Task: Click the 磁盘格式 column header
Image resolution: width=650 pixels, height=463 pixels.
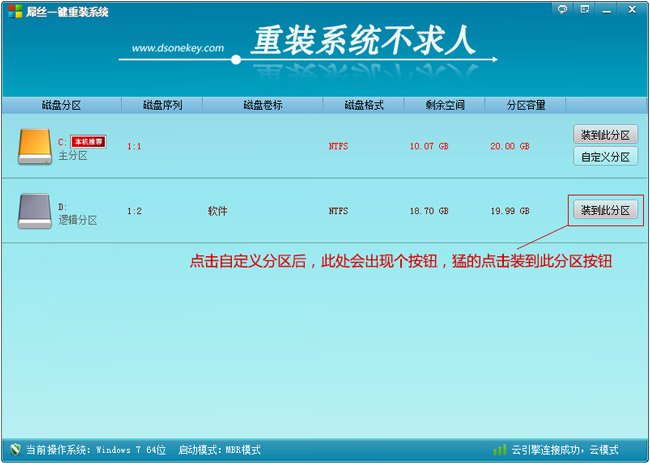Action: click(364, 105)
